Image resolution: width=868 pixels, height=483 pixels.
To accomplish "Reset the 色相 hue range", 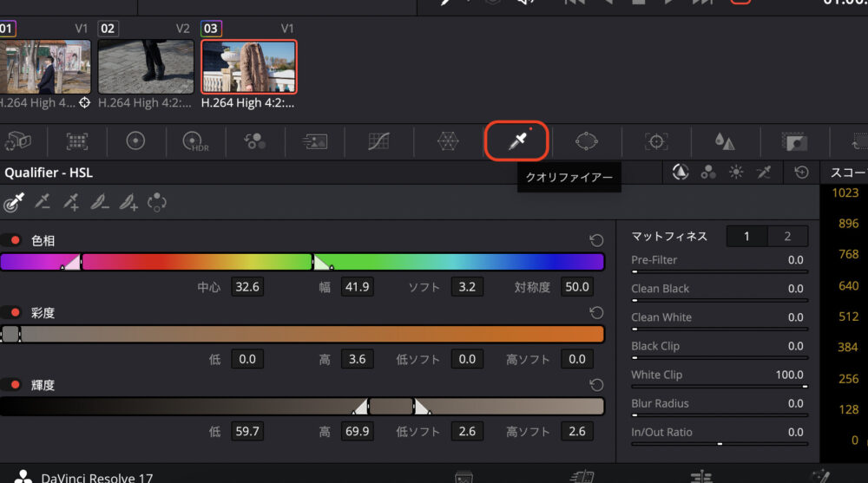I will (x=595, y=240).
